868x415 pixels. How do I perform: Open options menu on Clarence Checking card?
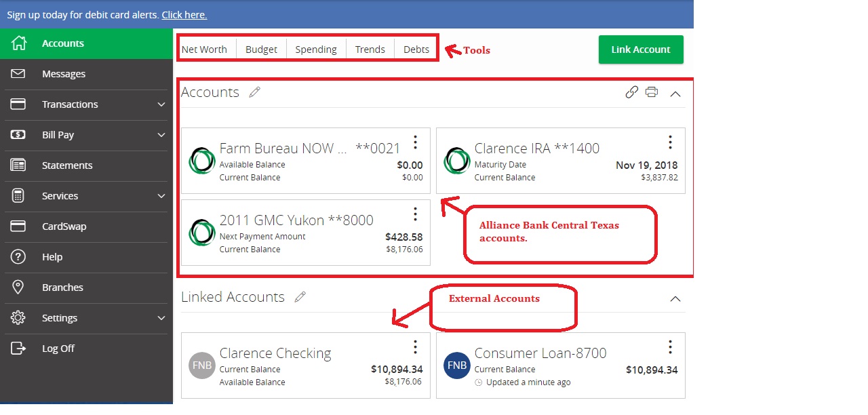(x=416, y=347)
